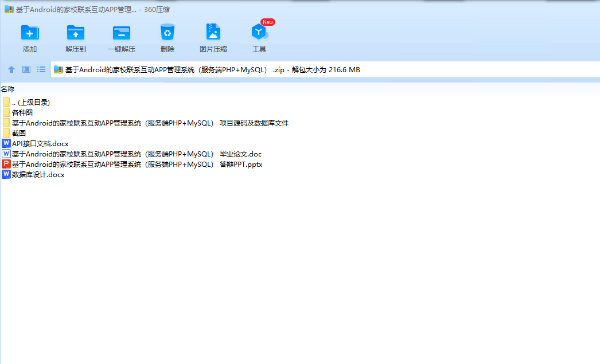Go up one level with arrow icon
This screenshot has width=600, height=364.
11,69
